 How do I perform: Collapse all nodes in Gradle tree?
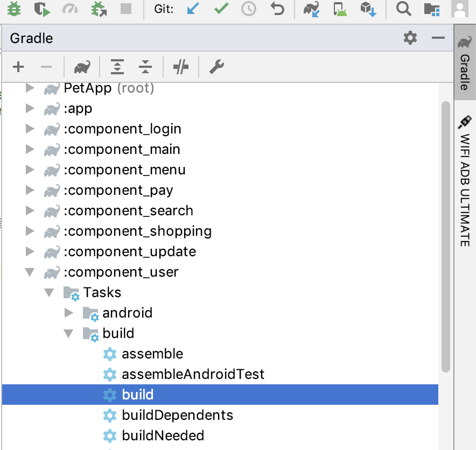click(x=145, y=67)
